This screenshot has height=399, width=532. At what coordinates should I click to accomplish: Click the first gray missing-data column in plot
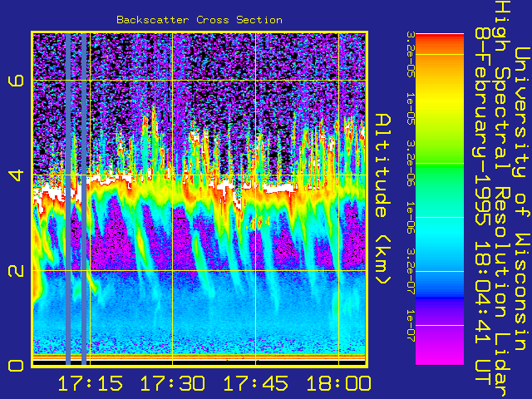[x=68, y=199]
